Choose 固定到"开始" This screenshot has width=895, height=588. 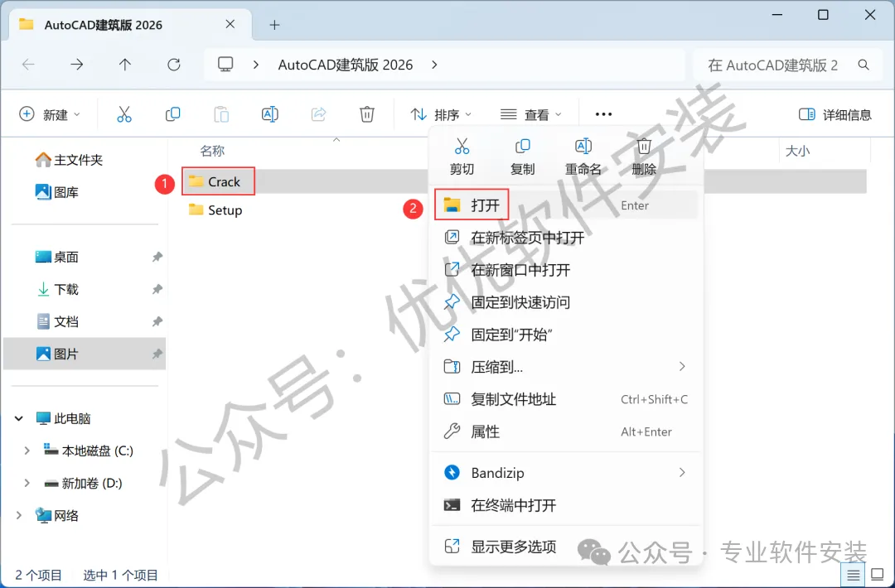coord(566,335)
